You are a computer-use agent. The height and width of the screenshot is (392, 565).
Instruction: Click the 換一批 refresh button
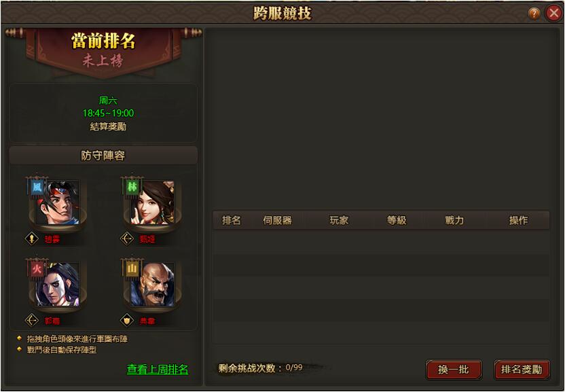click(454, 370)
